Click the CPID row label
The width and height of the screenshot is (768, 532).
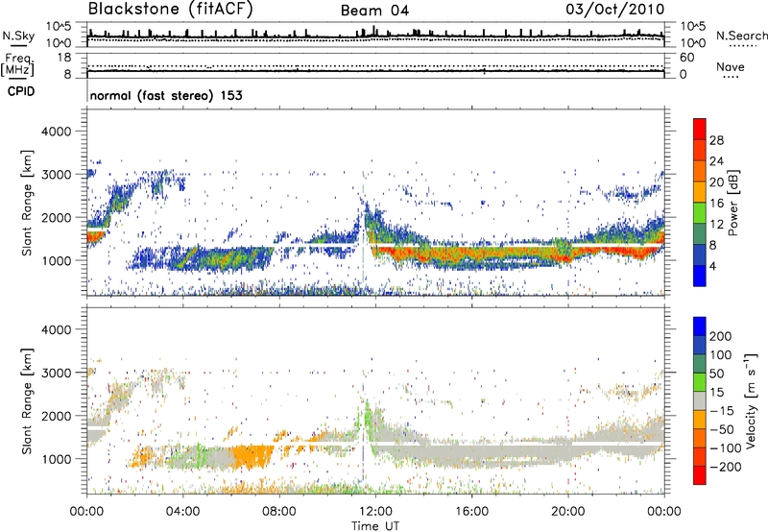(21, 91)
